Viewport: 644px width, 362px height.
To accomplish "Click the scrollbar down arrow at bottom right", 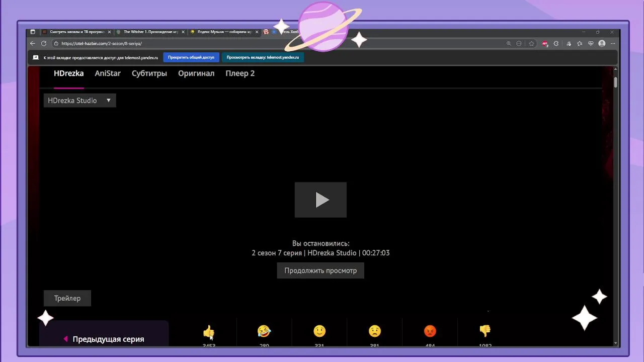I will pyautogui.click(x=615, y=343).
